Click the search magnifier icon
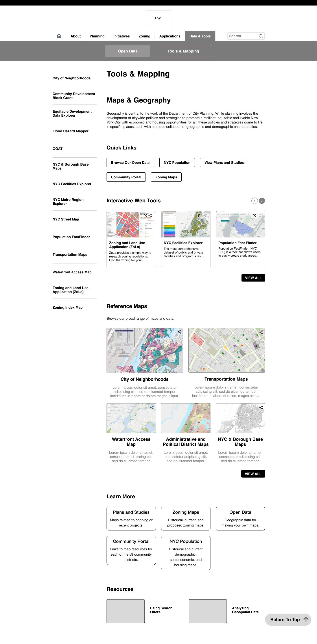The image size is (317, 644). pos(261,36)
